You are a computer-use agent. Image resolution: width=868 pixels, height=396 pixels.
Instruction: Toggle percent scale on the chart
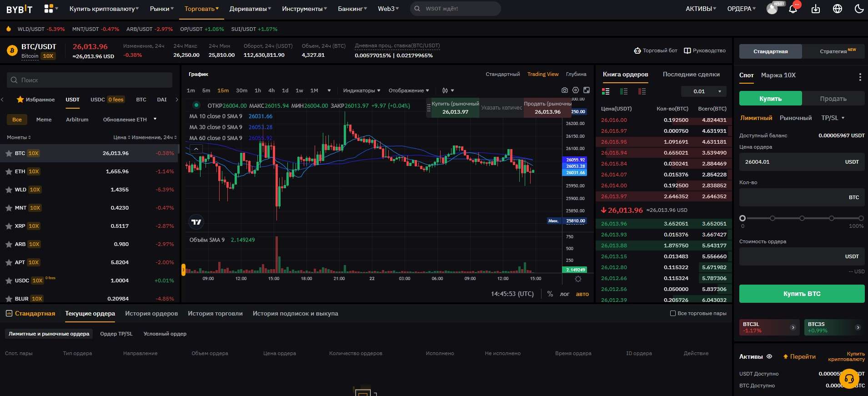[550, 294]
